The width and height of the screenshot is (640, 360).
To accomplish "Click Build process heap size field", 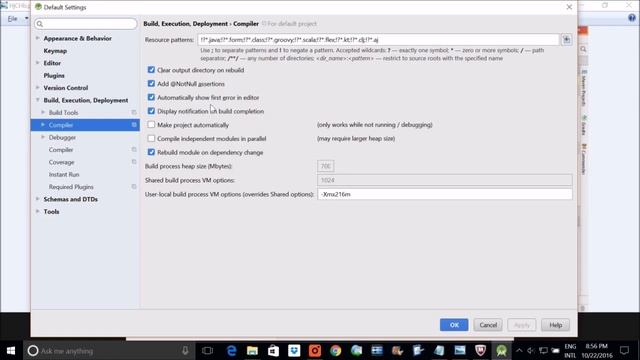I will [326, 166].
